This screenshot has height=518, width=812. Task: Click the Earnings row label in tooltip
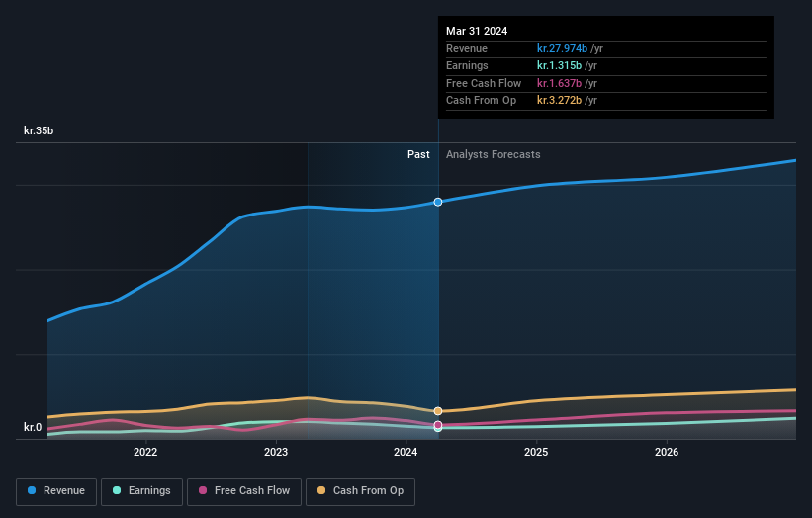coord(467,65)
